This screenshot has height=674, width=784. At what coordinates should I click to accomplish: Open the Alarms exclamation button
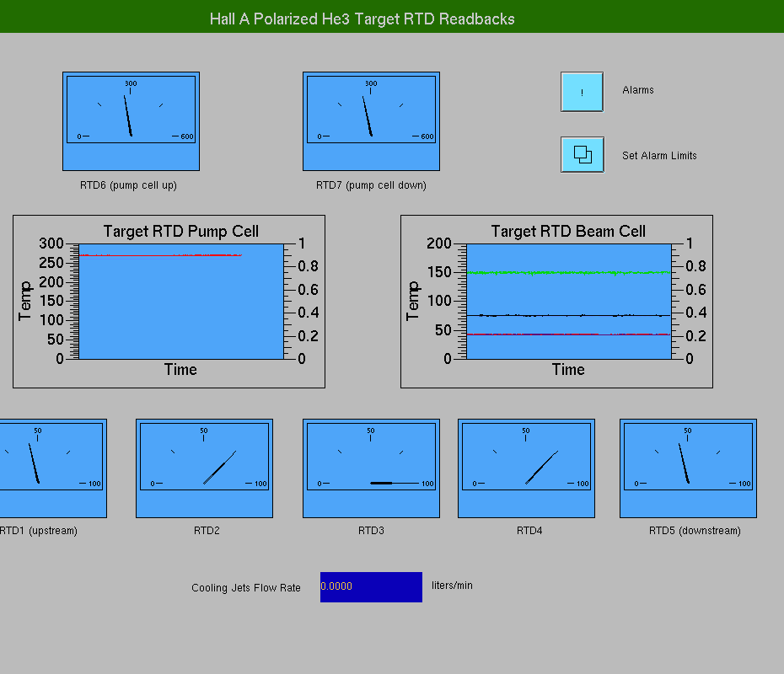(582, 92)
